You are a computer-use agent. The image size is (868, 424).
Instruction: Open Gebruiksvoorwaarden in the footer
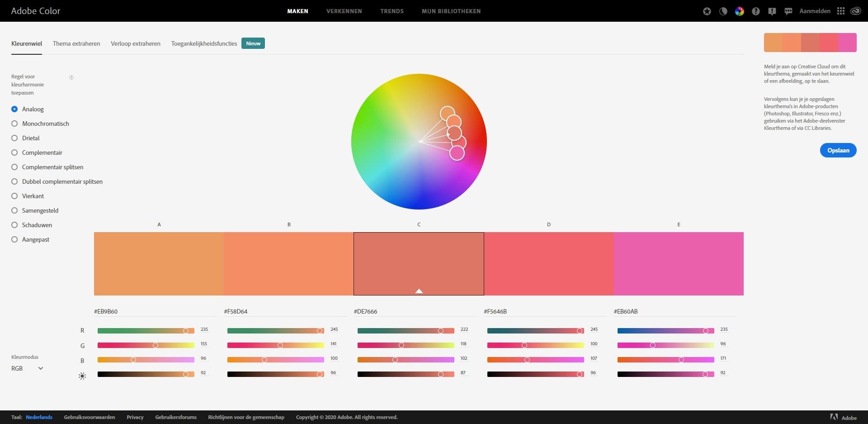click(x=90, y=417)
